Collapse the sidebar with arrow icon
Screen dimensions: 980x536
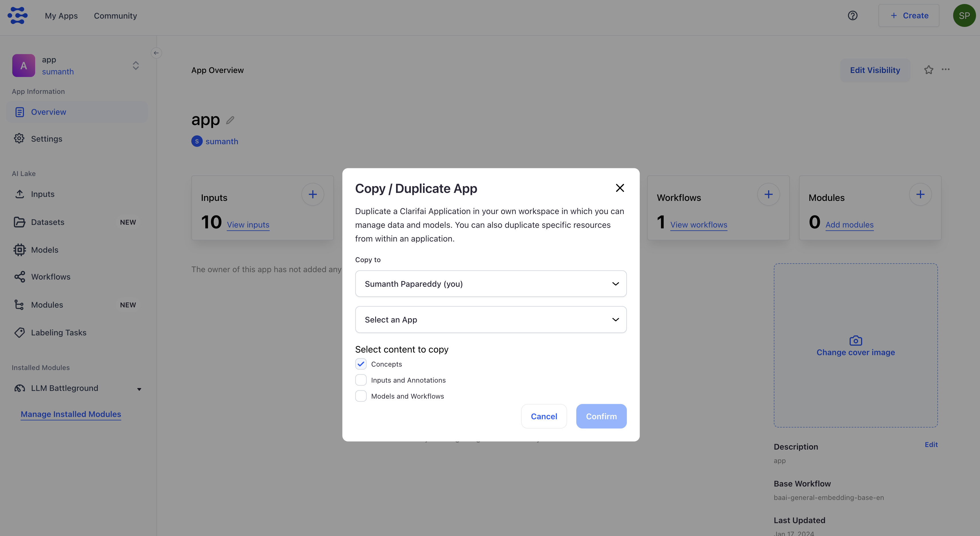click(x=156, y=53)
